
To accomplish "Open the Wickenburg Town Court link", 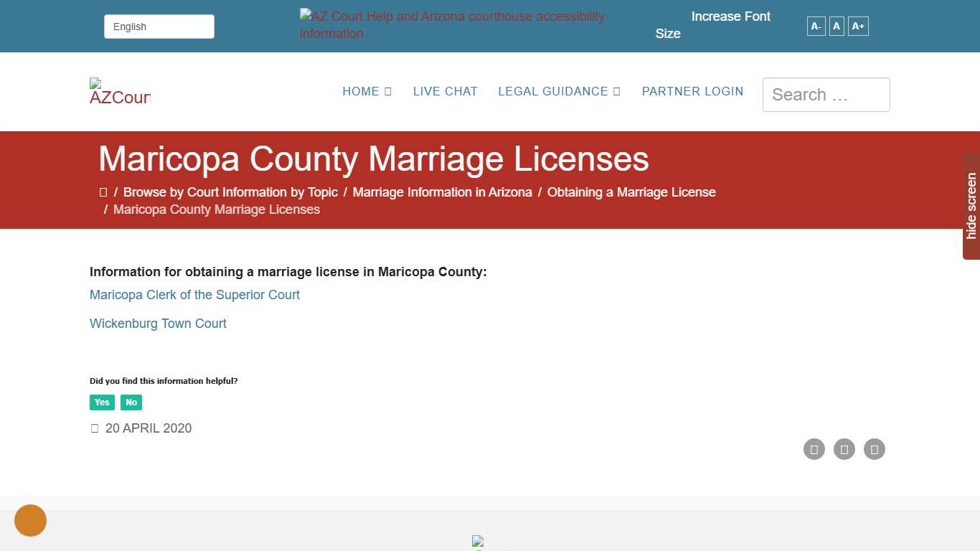I will tap(158, 324).
